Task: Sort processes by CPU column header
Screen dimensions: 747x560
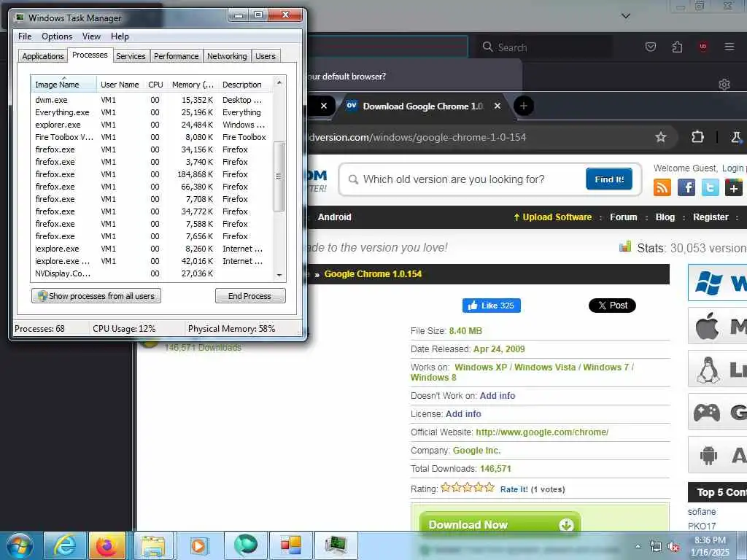Action: click(156, 85)
